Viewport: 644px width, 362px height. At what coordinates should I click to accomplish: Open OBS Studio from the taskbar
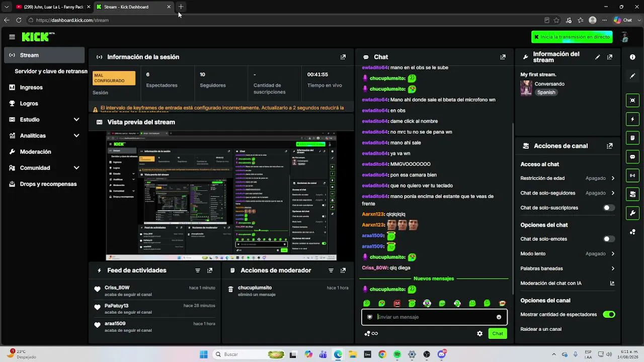tap(427, 354)
